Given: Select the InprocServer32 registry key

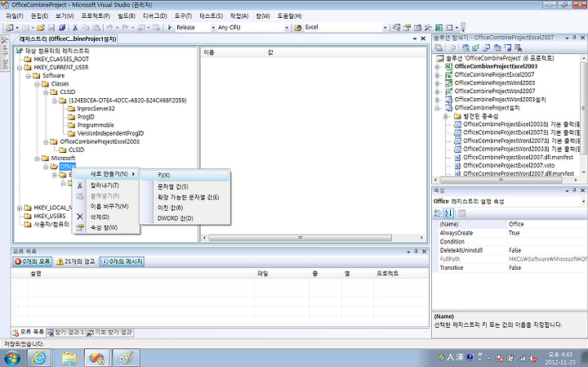Looking at the screenshot, I should [96, 109].
